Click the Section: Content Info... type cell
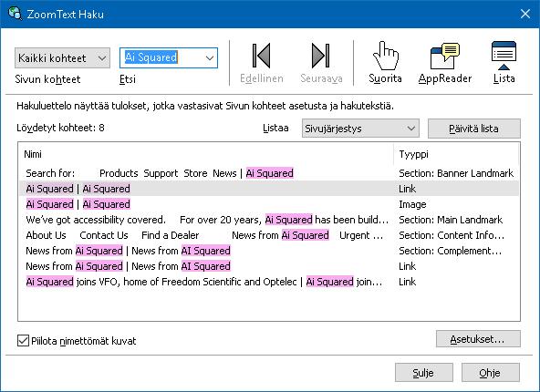 click(x=452, y=235)
